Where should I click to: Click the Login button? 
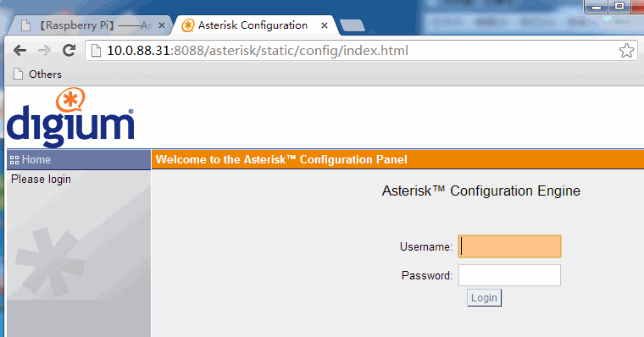pos(484,297)
